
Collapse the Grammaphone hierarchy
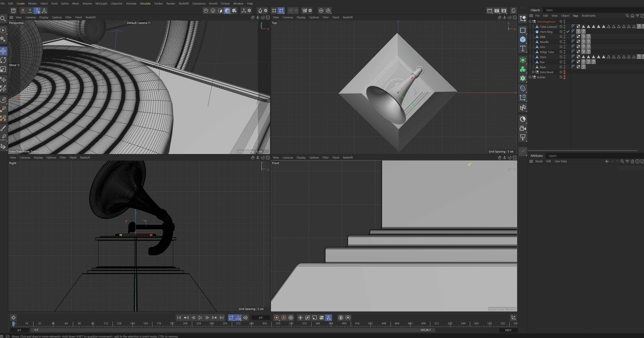[x=530, y=22]
